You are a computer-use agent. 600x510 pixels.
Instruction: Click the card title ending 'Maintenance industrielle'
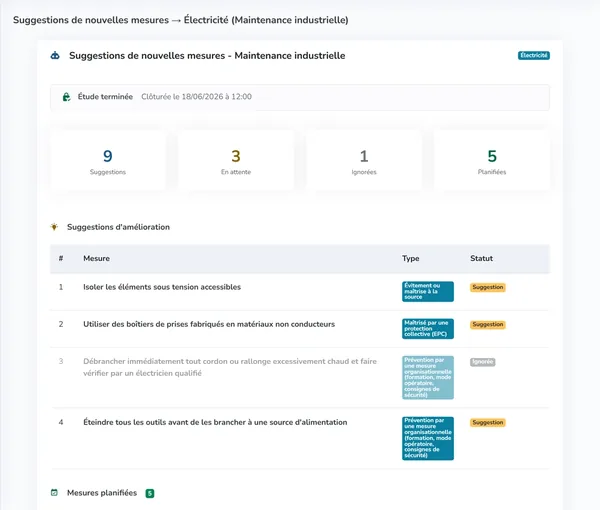click(207, 55)
